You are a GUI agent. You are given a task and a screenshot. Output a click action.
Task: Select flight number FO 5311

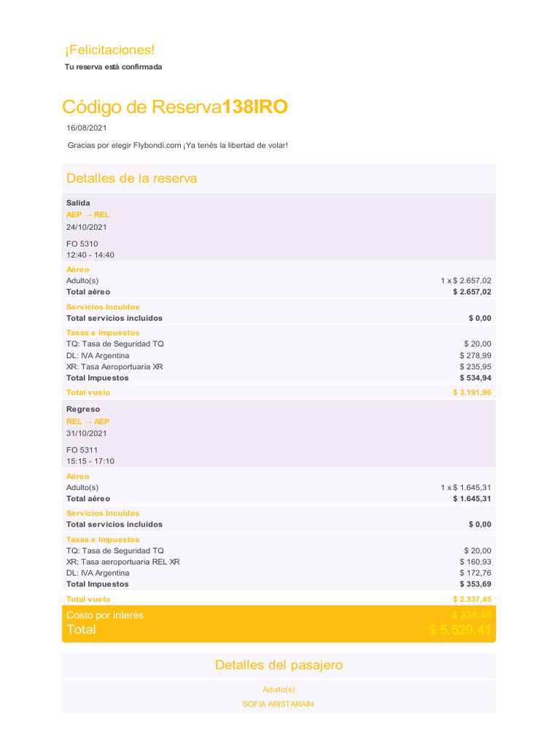[82, 450]
